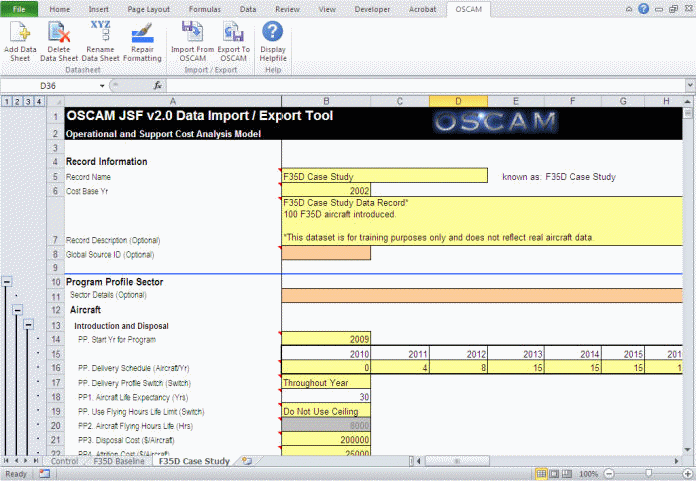
Task: Open the Name Box dropdown arrow
Action: click(102, 86)
